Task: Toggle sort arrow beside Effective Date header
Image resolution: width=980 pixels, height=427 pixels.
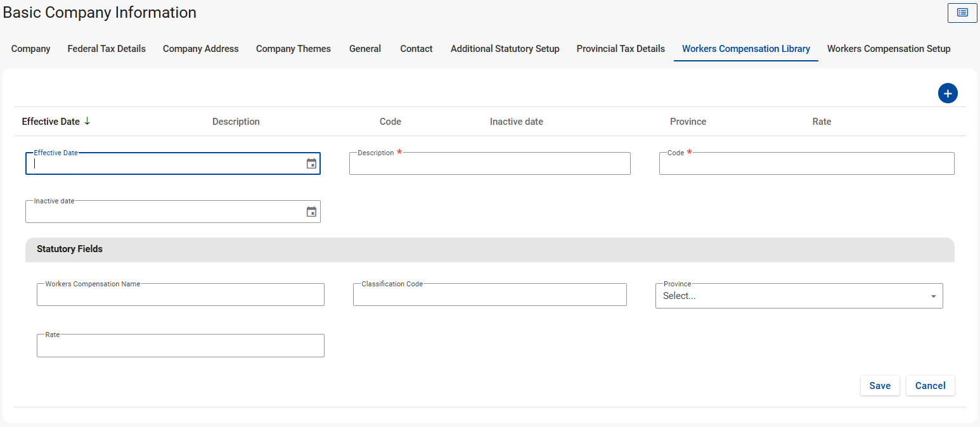Action: coord(87,121)
